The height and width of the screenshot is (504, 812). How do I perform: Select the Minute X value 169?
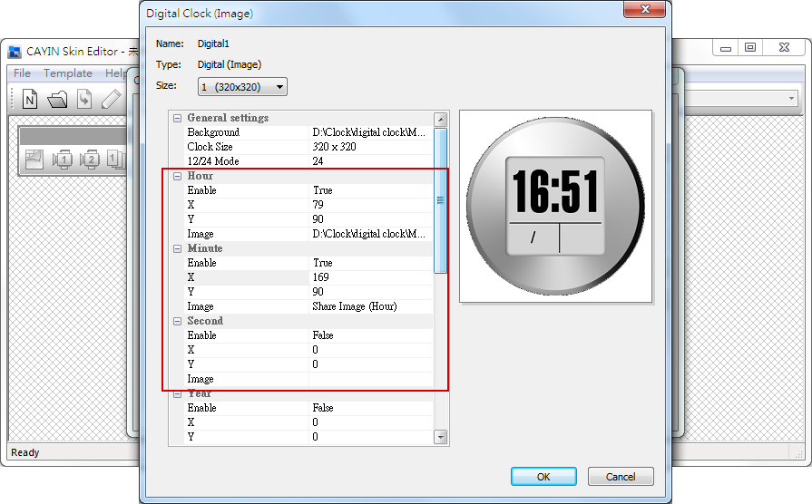[x=371, y=277]
